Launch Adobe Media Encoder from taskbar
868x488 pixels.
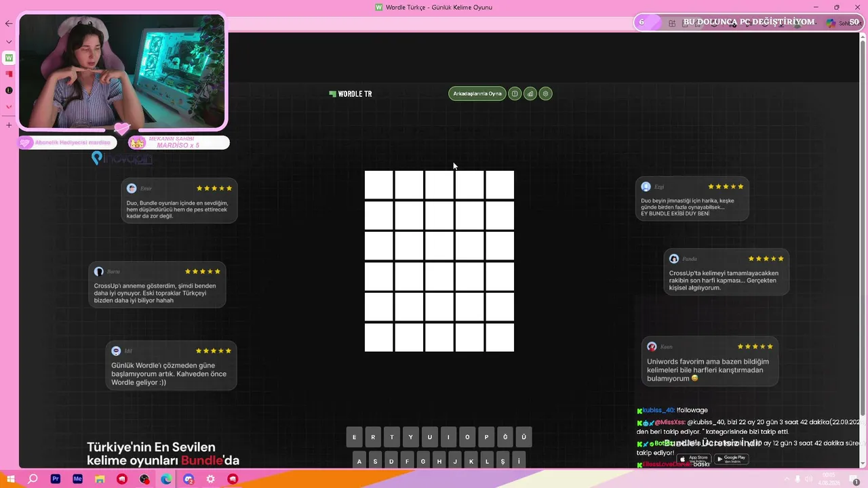[77, 479]
